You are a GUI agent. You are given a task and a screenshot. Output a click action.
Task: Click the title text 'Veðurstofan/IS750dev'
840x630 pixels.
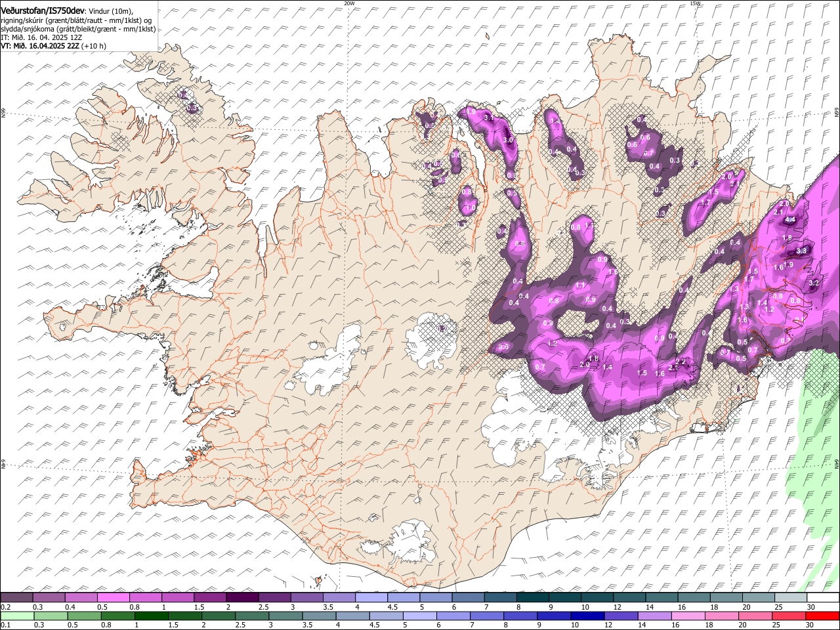tap(43, 10)
